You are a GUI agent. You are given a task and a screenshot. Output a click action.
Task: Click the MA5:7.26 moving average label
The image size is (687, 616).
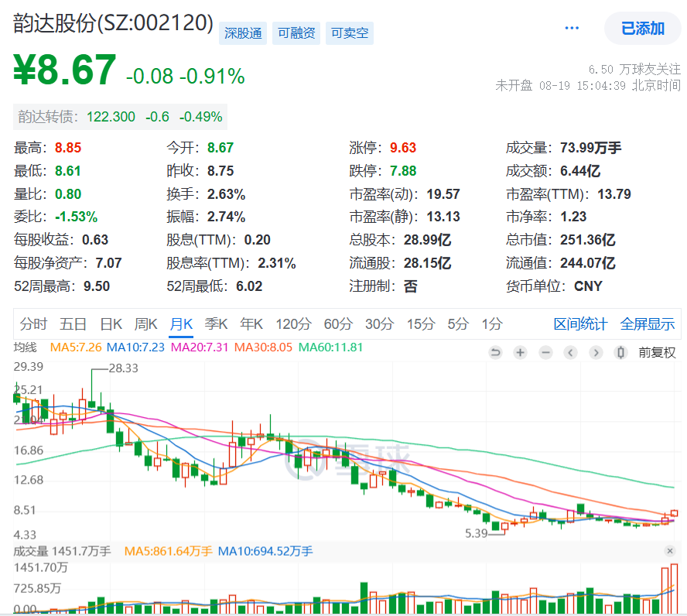(76, 347)
